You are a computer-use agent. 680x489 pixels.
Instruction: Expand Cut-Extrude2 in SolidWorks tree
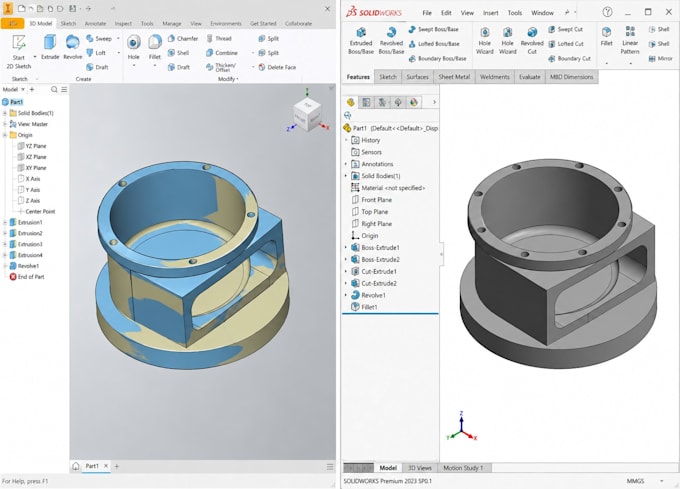[346, 284]
